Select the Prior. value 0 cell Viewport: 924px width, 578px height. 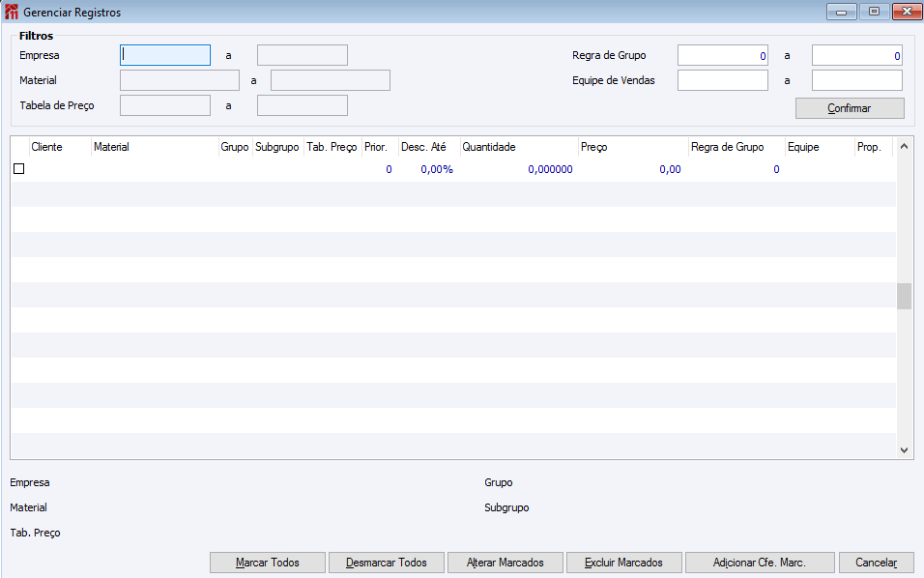389,170
